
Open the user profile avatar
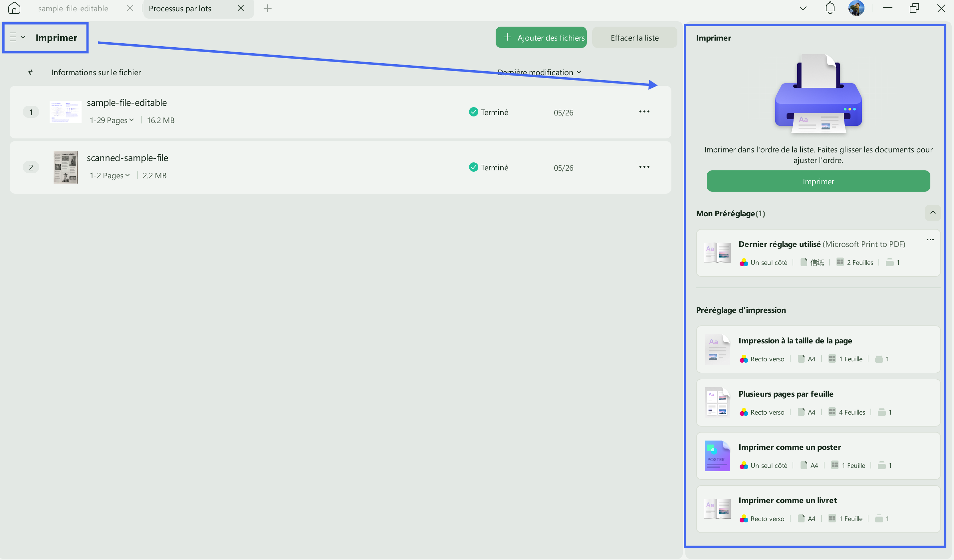pyautogui.click(x=856, y=8)
